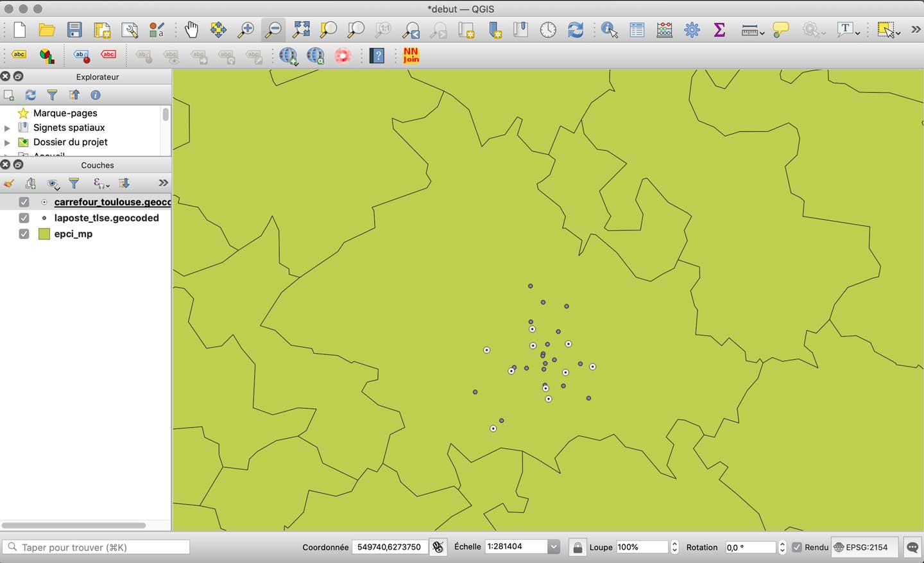Open layer diagram options icon
The height and width of the screenshot is (563, 924).
click(47, 56)
